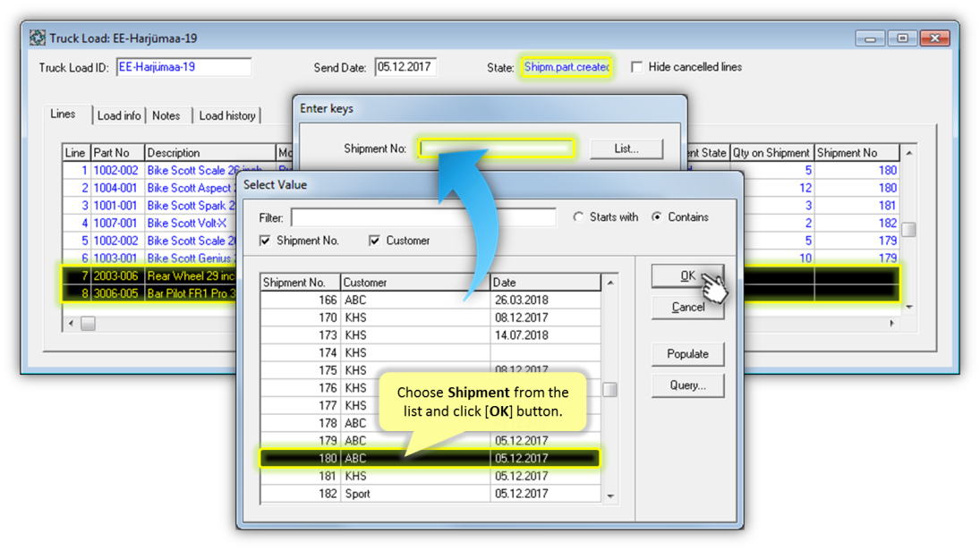This screenshot has width=980, height=550.
Task: Click horizontal scrollbar thumb of lines grid
Action: click(x=88, y=324)
